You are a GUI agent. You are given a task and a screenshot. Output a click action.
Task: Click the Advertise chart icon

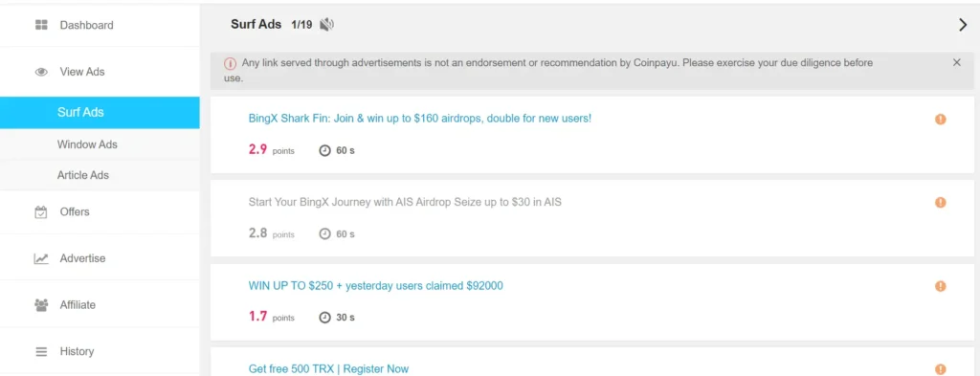(41, 258)
